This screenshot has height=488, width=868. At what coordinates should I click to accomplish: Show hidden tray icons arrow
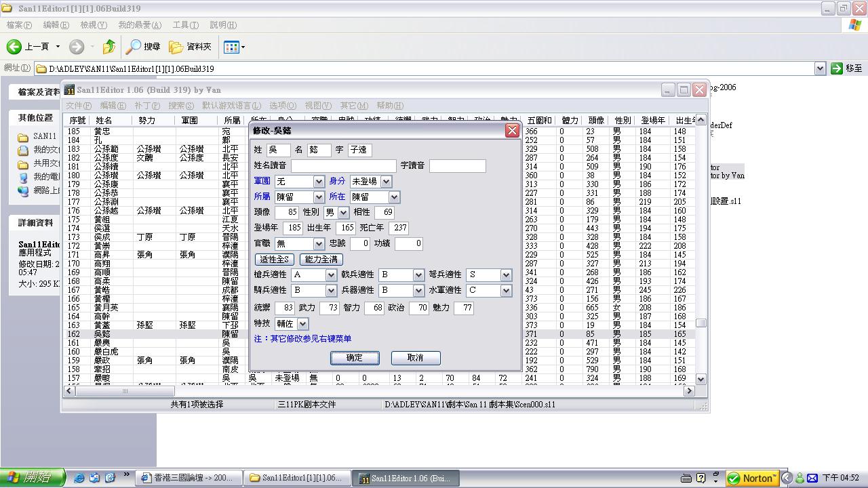click(x=787, y=478)
